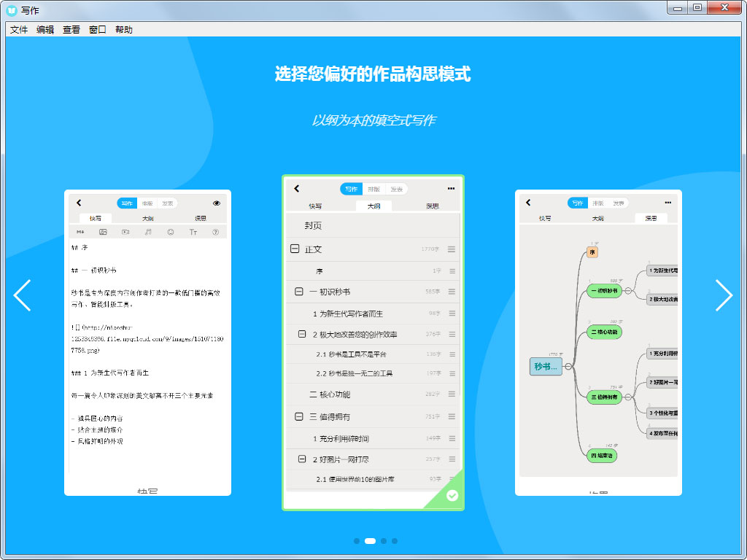Click back arrow in the outline card
This screenshot has height=560, width=747.
point(297,189)
